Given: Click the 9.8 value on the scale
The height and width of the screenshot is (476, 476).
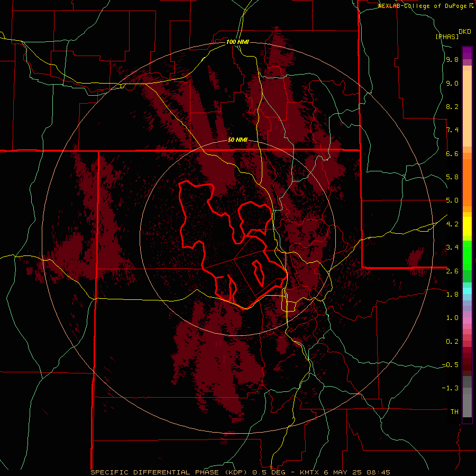Looking at the screenshot, I should pos(452,60).
